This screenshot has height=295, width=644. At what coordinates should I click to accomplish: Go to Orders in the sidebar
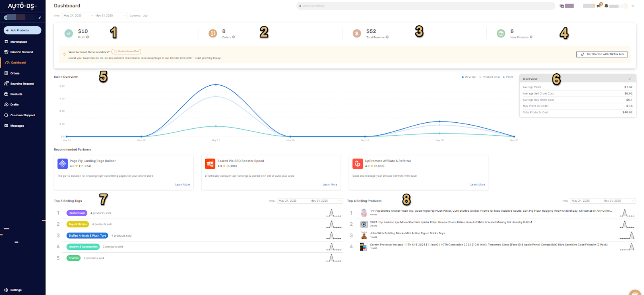pos(15,73)
